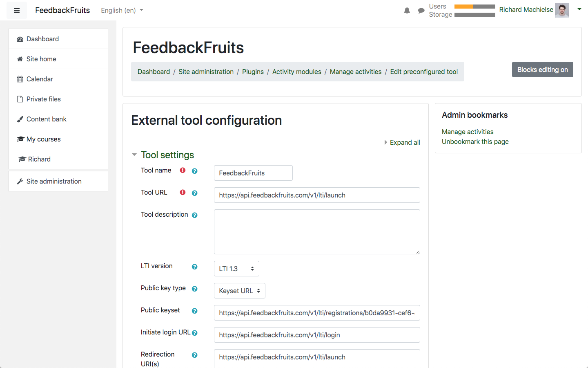Focus the Initiate login URL field

pos(317,335)
